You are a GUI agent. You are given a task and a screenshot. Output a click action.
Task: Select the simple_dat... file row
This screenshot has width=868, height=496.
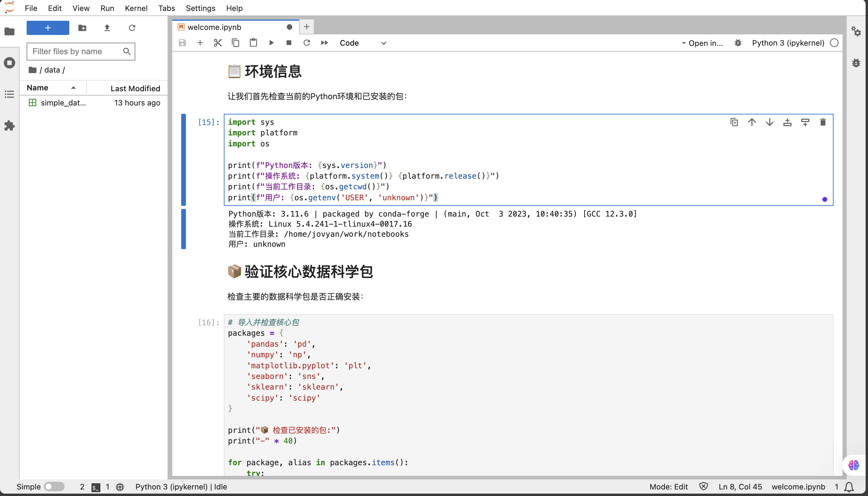click(x=94, y=103)
